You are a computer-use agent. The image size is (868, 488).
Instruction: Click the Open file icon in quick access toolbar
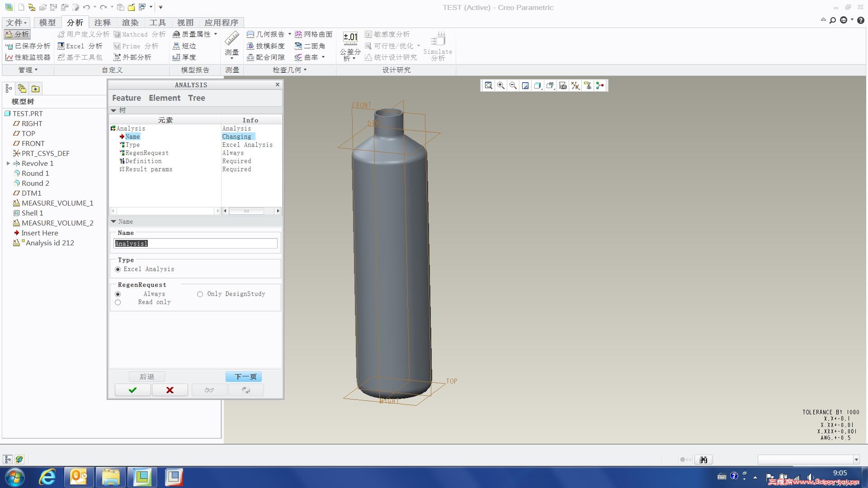(x=42, y=7)
